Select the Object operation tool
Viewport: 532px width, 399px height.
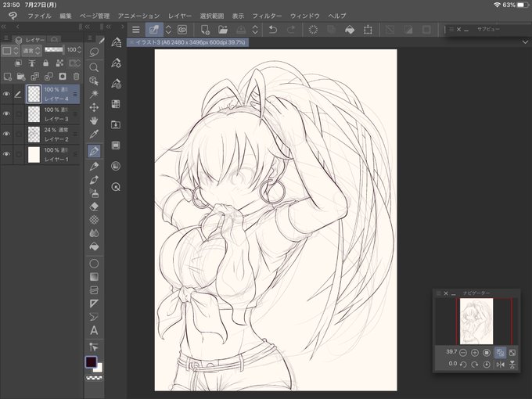(94, 81)
